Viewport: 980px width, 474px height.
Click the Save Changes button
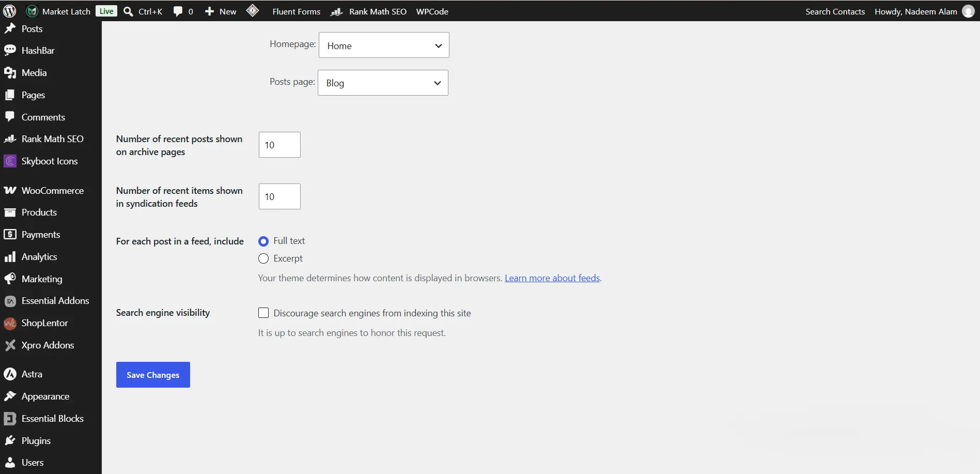click(153, 375)
